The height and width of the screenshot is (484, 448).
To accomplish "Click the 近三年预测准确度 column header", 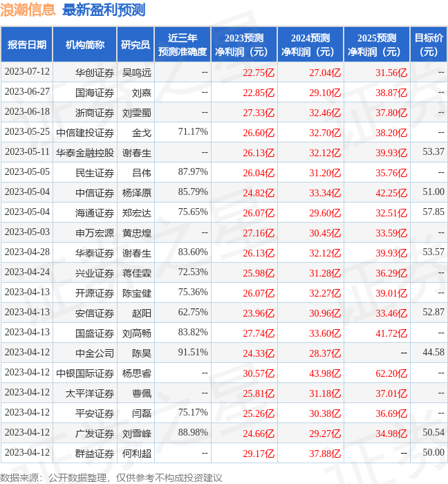I will (183, 44).
